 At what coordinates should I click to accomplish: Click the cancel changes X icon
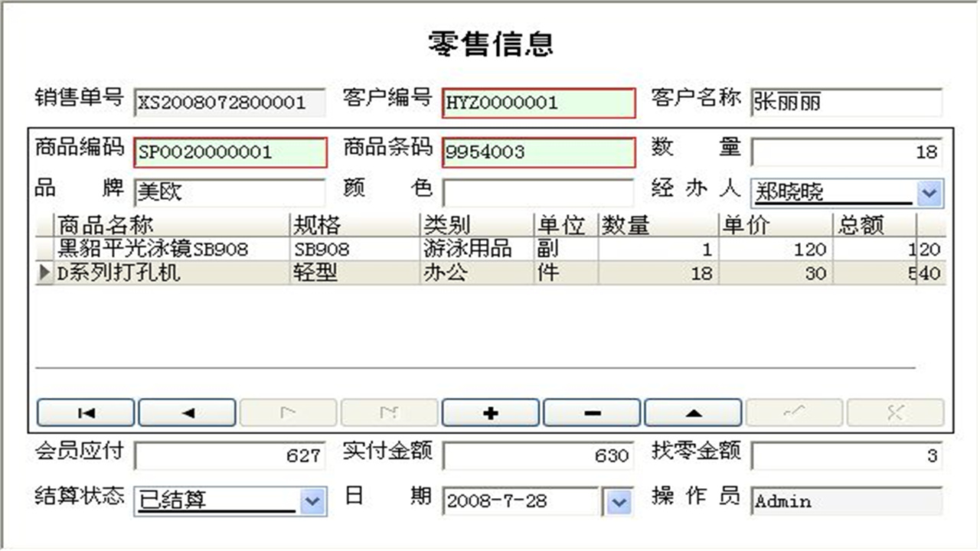pyautogui.click(x=894, y=412)
